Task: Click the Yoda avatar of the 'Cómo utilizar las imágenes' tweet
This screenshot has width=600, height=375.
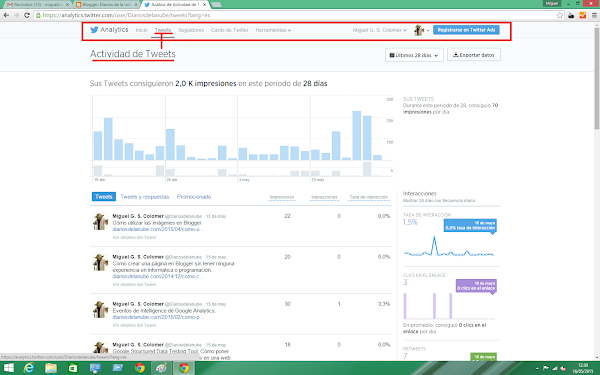Action: tap(100, 222)
